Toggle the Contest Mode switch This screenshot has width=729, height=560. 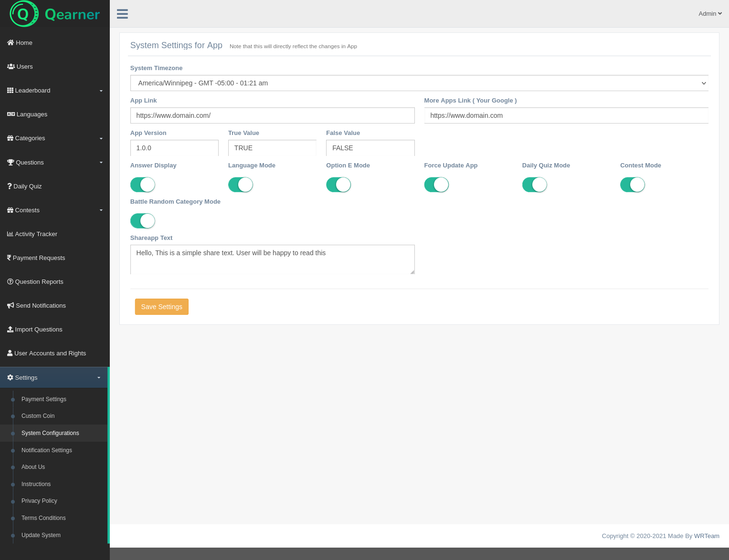click(x=633, y=185)
